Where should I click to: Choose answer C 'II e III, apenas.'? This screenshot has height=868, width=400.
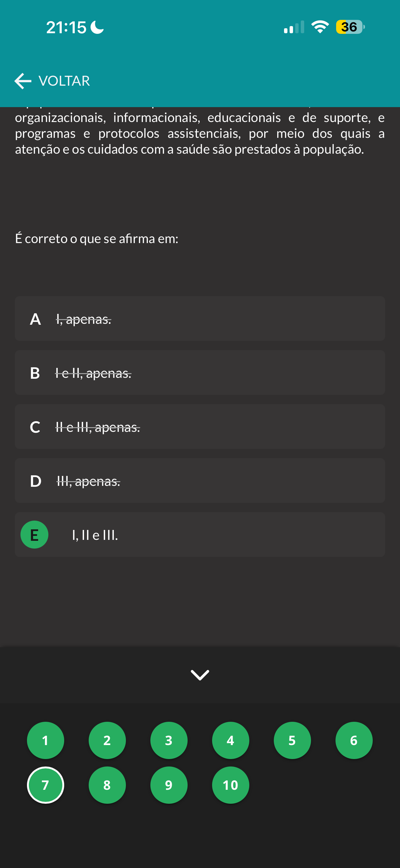200,427
